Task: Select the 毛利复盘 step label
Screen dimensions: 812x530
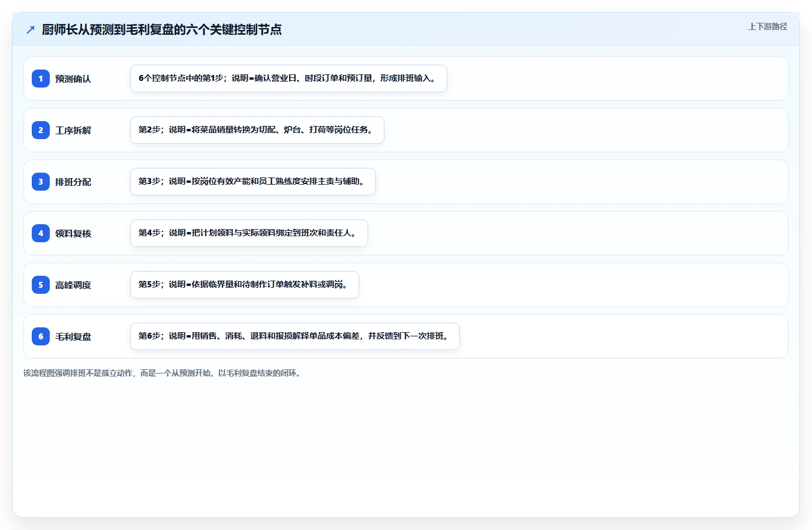Action: click(x=73, y=336)
